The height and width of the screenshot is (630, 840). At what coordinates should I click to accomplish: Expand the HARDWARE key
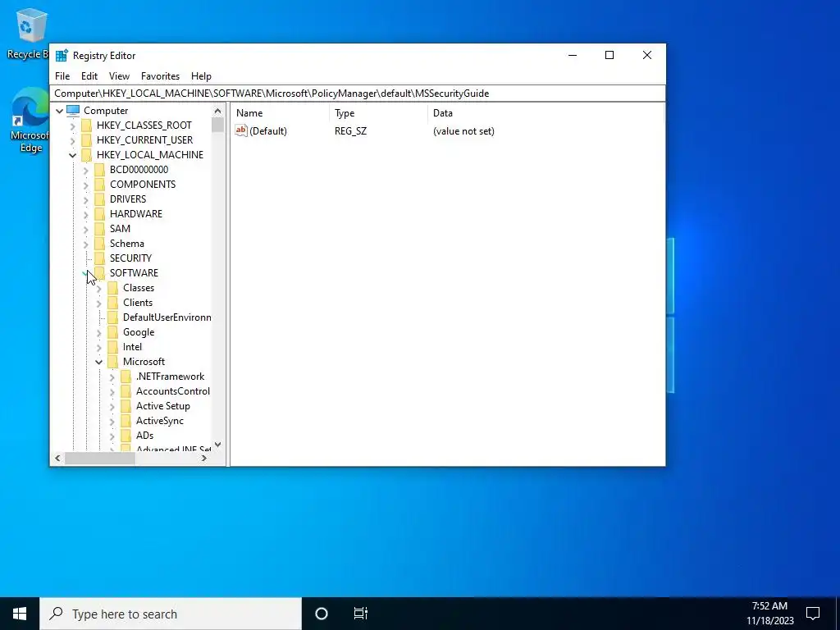[x=85, y=214]
